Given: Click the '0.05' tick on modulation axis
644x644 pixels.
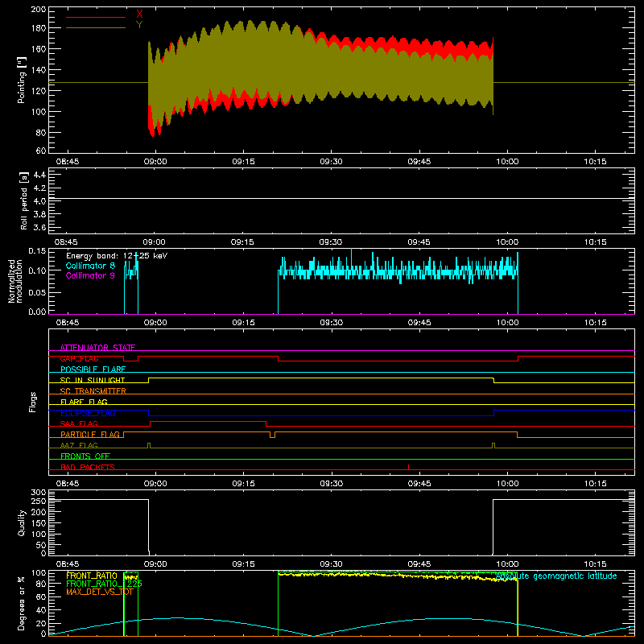Looking at the screenshot, I should click(37, 292).
